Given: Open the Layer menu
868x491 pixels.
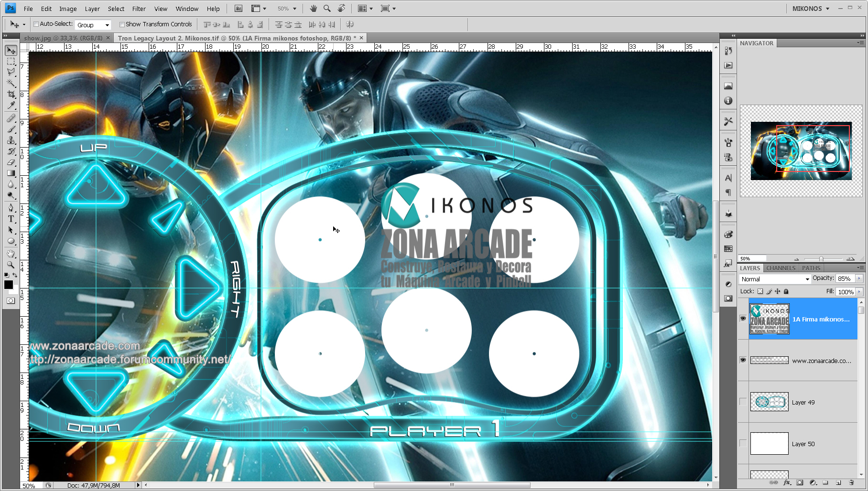Looking at the screenshot, I should (92, 9).
